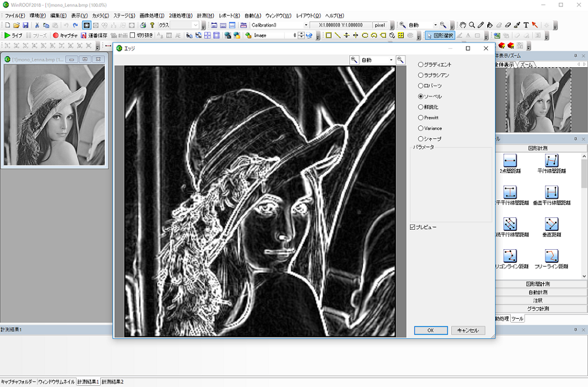This screenshot has height=387, width=588.
Task: Zoom in with the edge dialog magnifier-plus icon
Action: click(x=354, y=59)
